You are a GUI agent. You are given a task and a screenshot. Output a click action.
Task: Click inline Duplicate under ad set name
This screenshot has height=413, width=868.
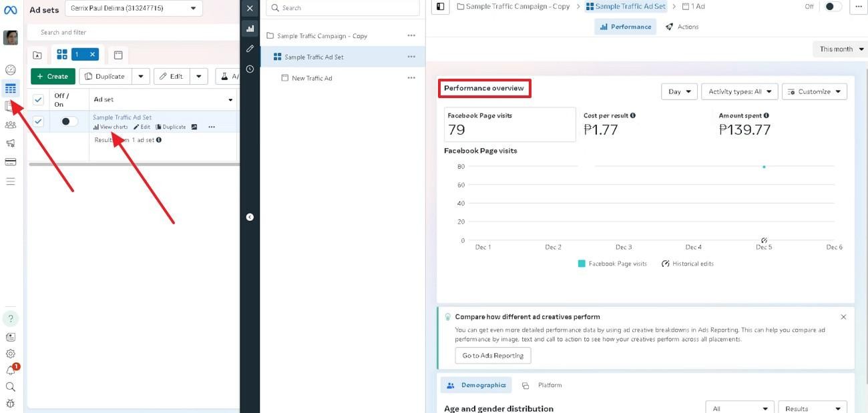click(170, 127)
